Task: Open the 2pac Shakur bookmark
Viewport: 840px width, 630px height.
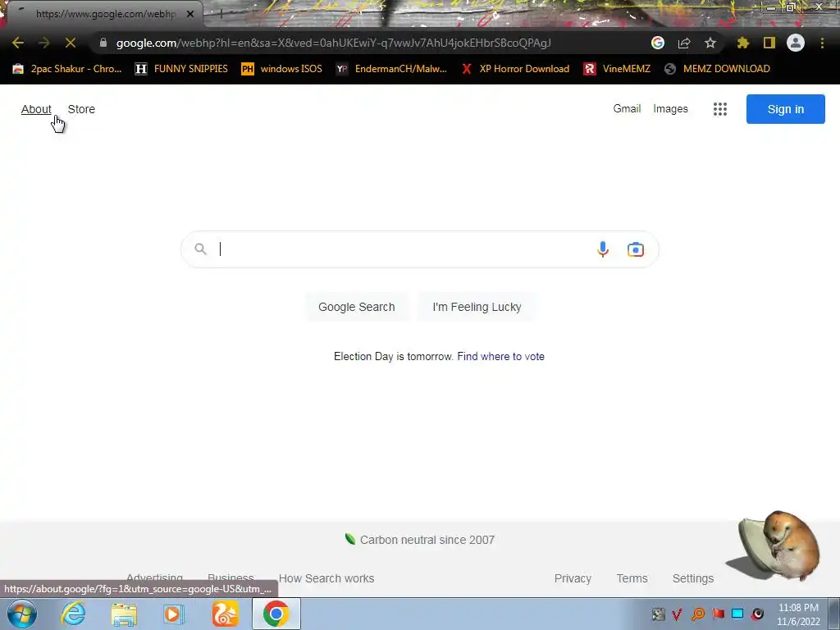Action: tap(67, 69)
